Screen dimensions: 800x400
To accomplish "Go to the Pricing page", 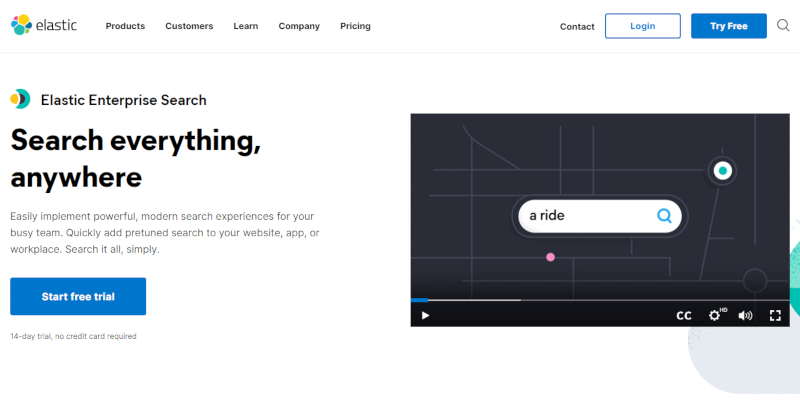I will (355, 26).
